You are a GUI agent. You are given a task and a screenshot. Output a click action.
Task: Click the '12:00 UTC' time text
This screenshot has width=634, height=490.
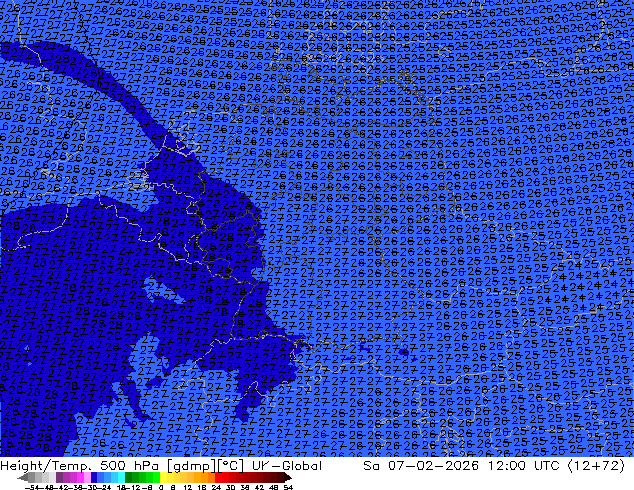(523, 466)
